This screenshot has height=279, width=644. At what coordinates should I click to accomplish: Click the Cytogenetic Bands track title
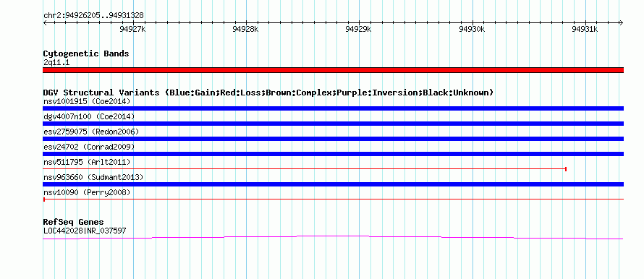86,53
